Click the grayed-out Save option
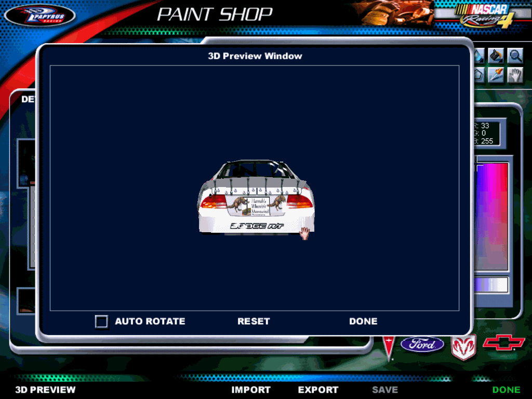This screenshot has width=532, height=399. tap(385, 390)
